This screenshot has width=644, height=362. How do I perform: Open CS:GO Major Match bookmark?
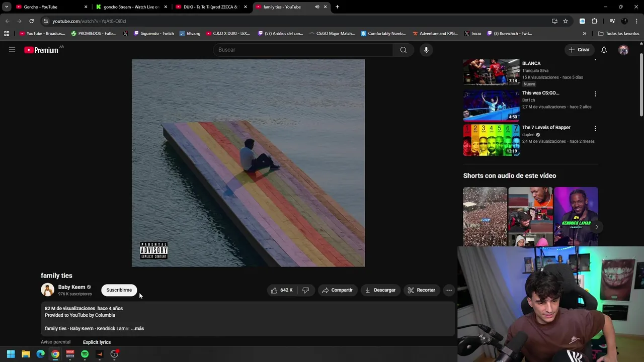(332, 34)
